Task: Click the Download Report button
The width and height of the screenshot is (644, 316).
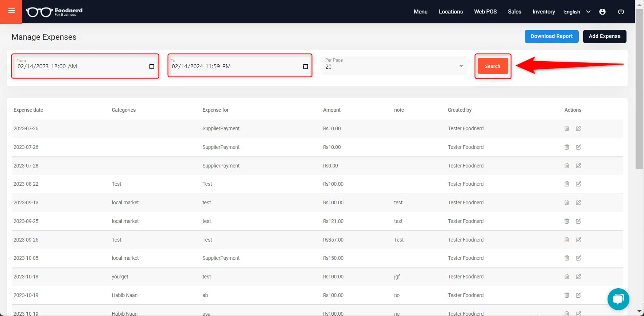Action: pos(551,36)
